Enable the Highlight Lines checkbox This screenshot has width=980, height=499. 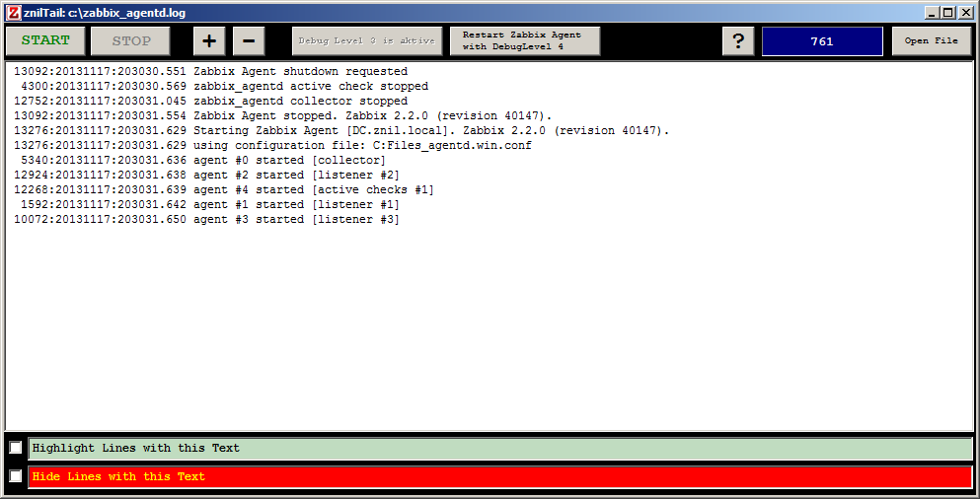coord(16,448)
